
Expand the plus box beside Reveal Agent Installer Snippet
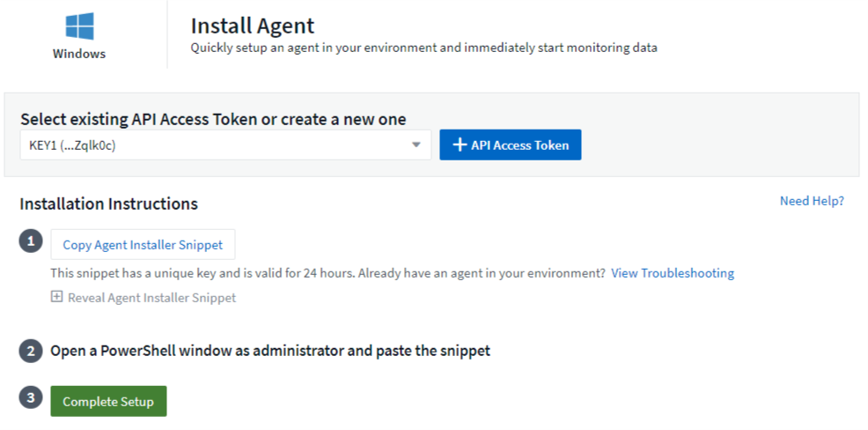tap(57, 297)
